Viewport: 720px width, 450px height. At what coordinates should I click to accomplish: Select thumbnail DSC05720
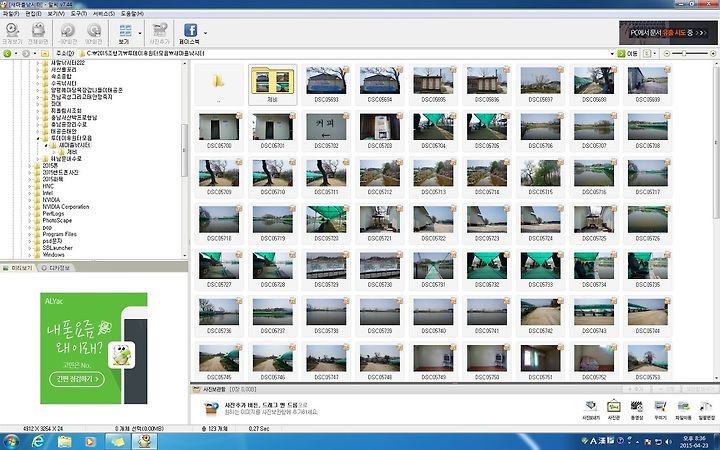click(x=326, y=223)
